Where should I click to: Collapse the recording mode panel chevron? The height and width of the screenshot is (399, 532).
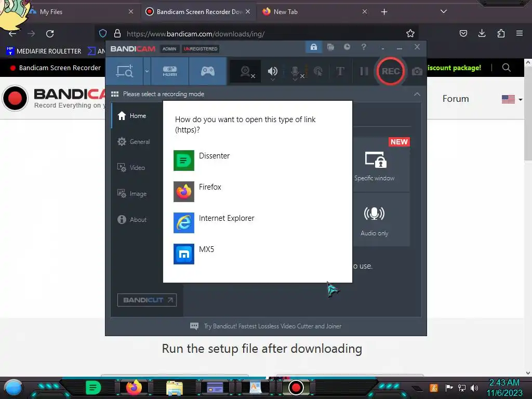[417, 94]
